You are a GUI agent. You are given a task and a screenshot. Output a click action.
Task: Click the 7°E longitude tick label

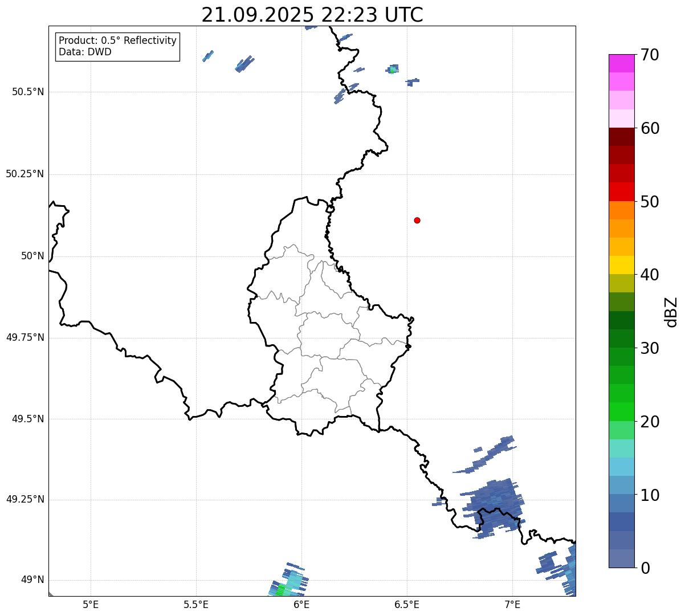pyautogui.click(x=512, y=604)
